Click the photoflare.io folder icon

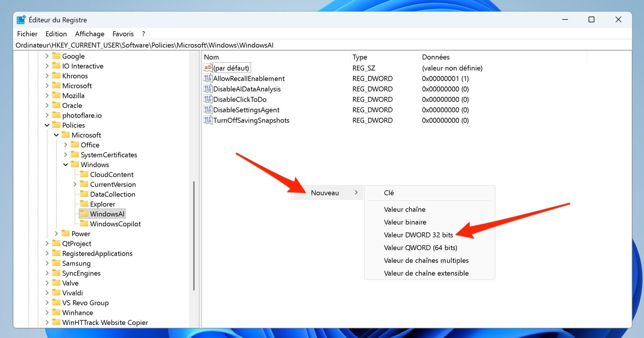coord(56,115)
